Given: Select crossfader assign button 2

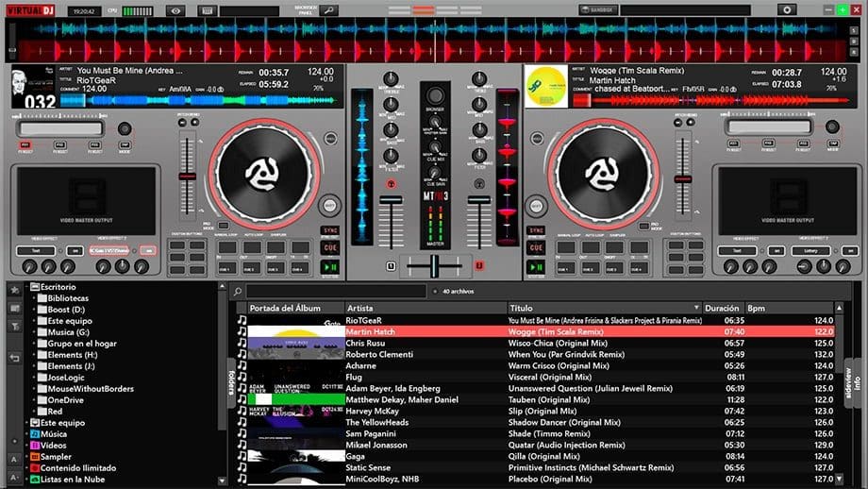Looking at the screenshot, I should [x=479, y=266].
